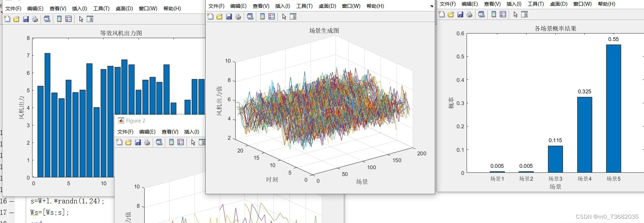Click New Figure icon in Figure 2 window
644x223 pixels.
[119, 142]
